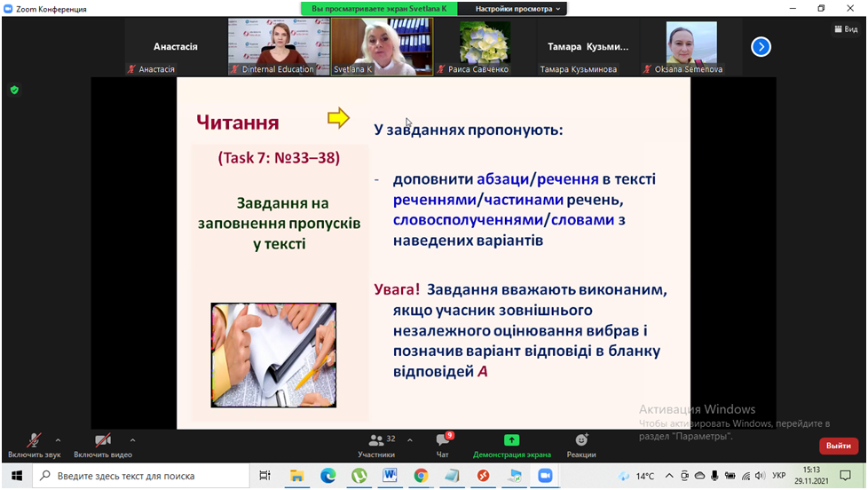Show hidden system tray icons arrow
The width and height of the screenshot is (868, 490).
pos(669,476)
